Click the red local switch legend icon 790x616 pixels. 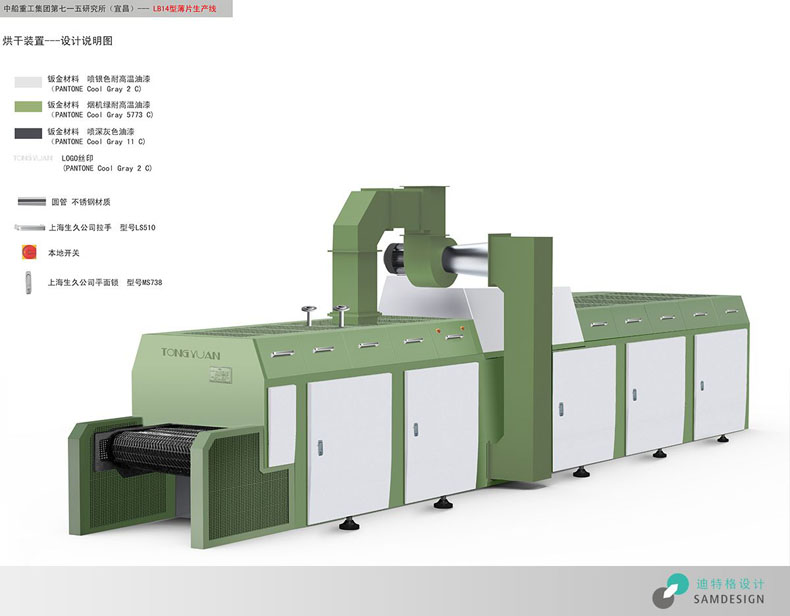tap(29, 252)
